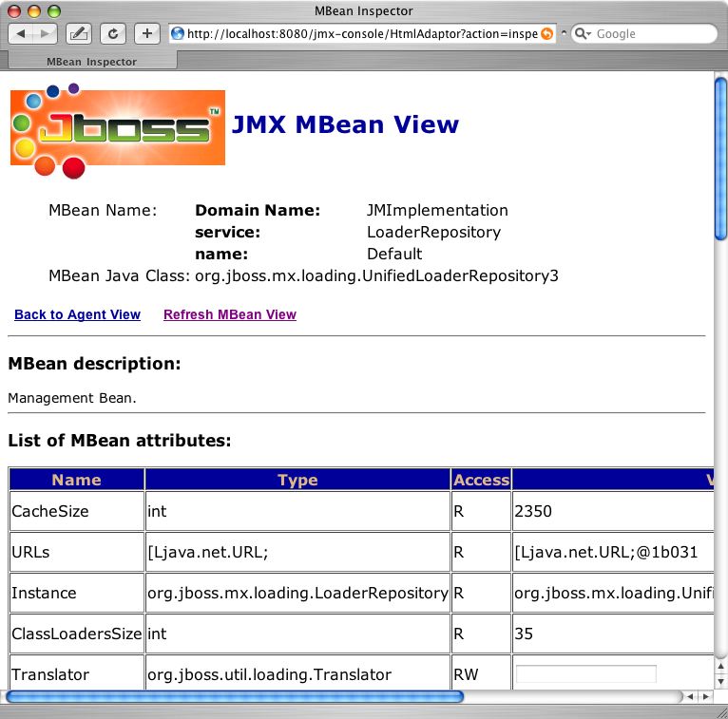This screenshot has width=728, height=719.
Task: Click the ClassLoadersSize value 35
Action: (524, 634)
